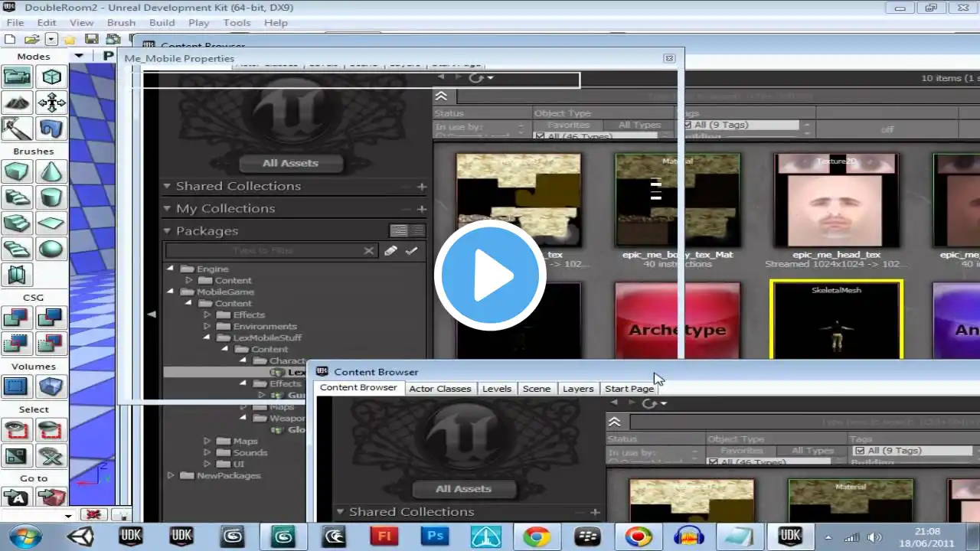Switch to the Layers tab

tap(578, 388)
